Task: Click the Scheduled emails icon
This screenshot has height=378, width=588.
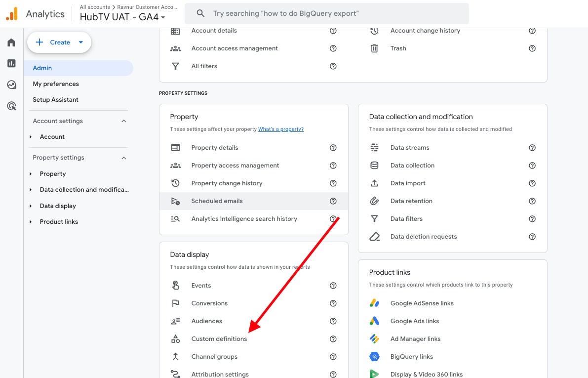Action: [x=175, y=201]
